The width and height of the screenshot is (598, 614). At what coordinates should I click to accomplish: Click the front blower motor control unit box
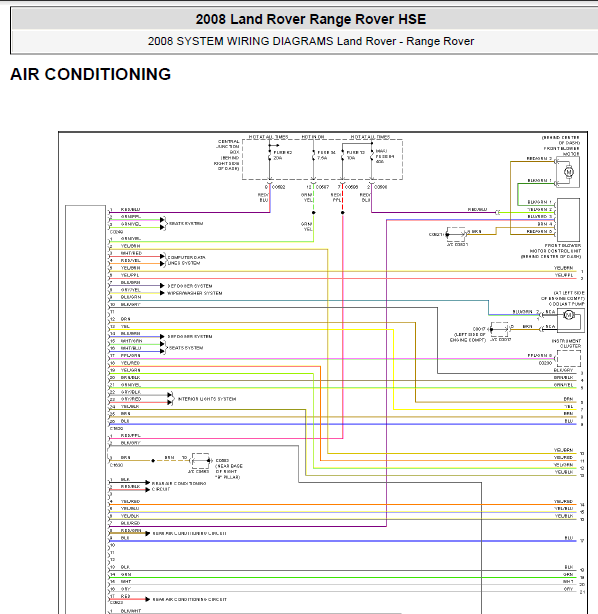coord(568,220)
